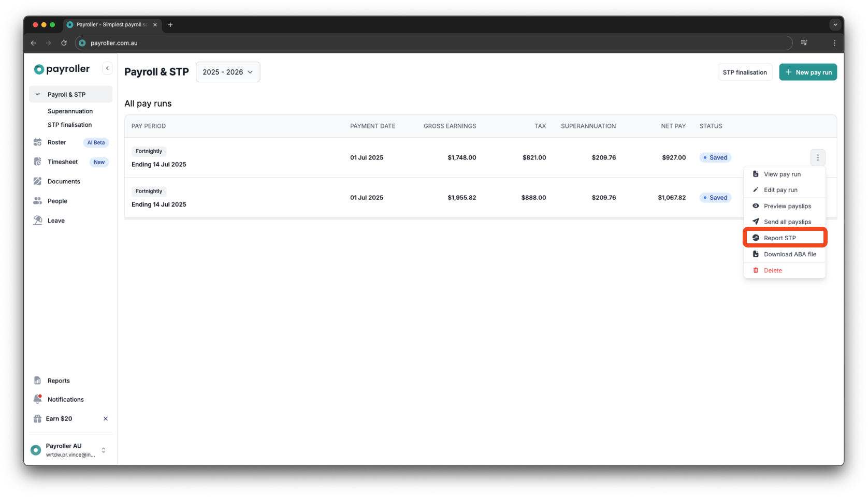Click the $821.00 tax value
The width and height of the screenshot is (868, 497).
[x=534, y=157]
